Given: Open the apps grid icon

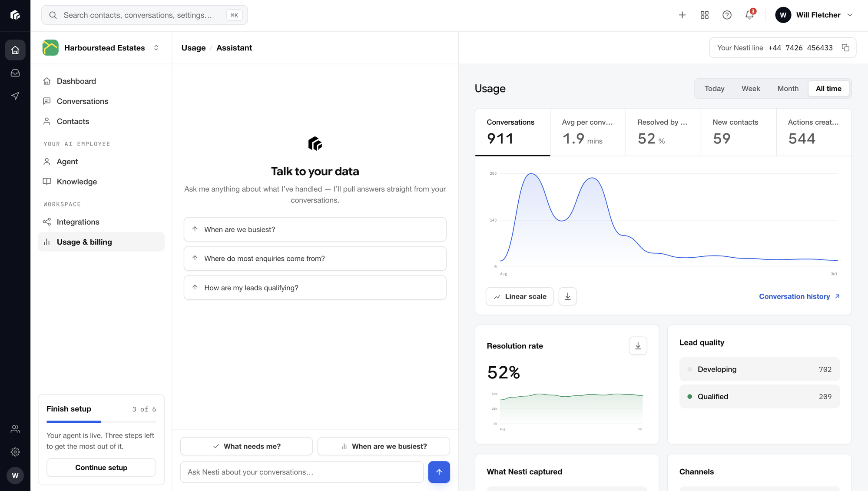Looking at the screenshot, I should pos(705,15).
